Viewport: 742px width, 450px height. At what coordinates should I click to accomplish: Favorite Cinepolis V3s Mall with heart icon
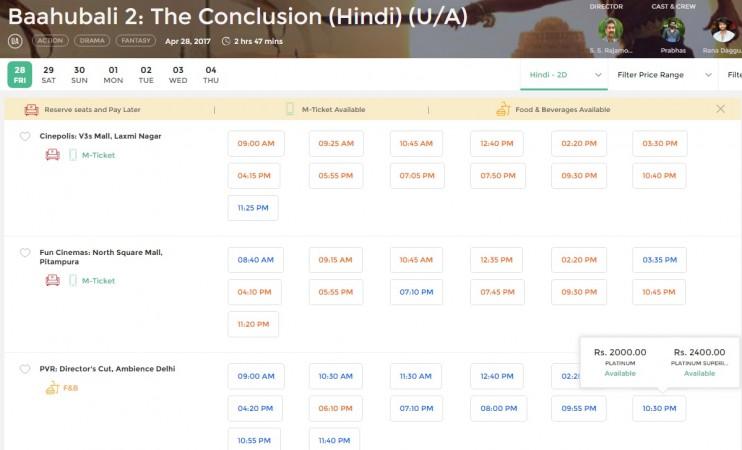(25, 136)
